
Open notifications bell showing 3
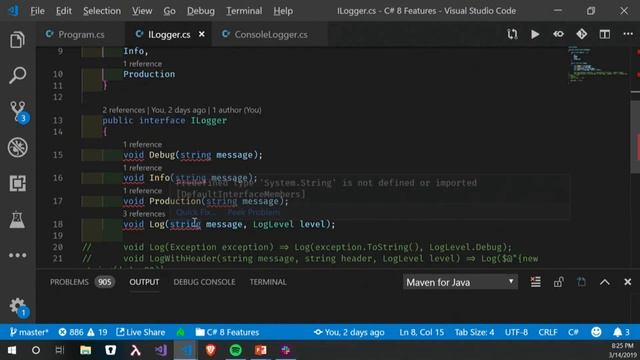(622, 332)
